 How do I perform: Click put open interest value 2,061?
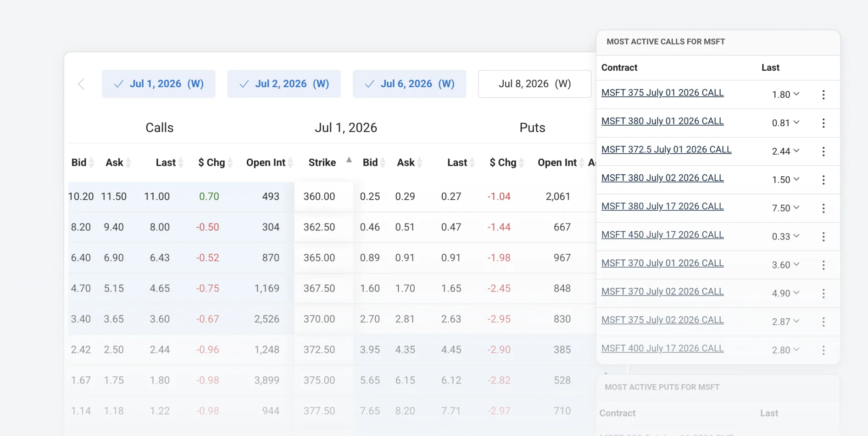click(558, 196)
